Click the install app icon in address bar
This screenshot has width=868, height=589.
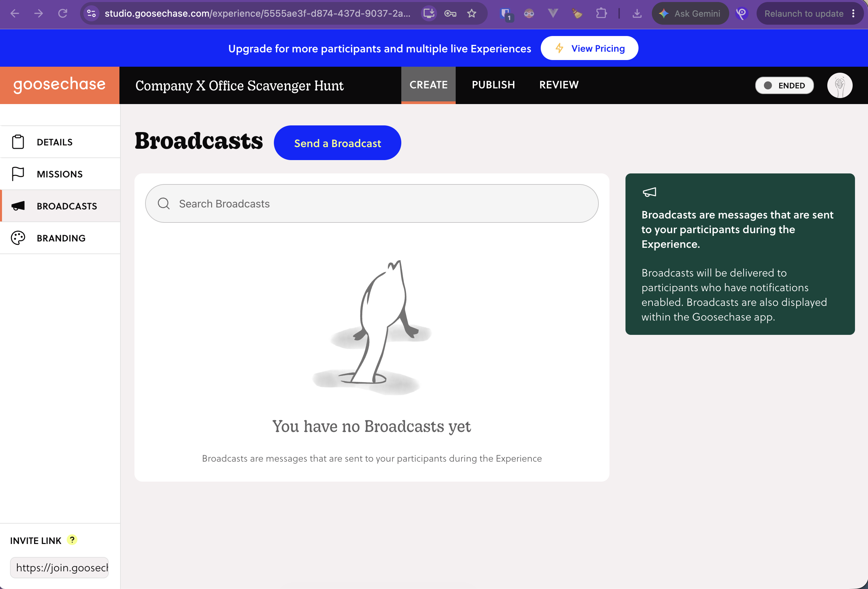click(x=429, y=13)
